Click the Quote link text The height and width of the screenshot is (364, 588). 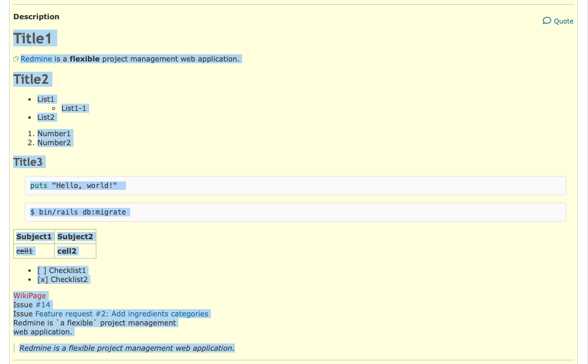point(564,21)
